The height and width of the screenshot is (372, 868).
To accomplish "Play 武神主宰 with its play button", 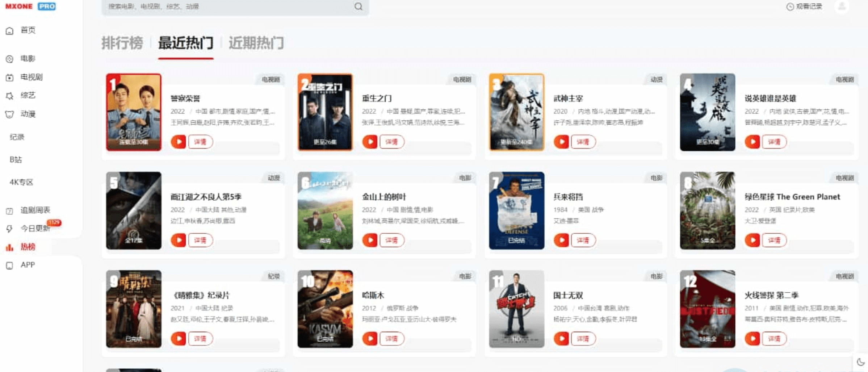I will pyautogui.click(x=561, y=142).
